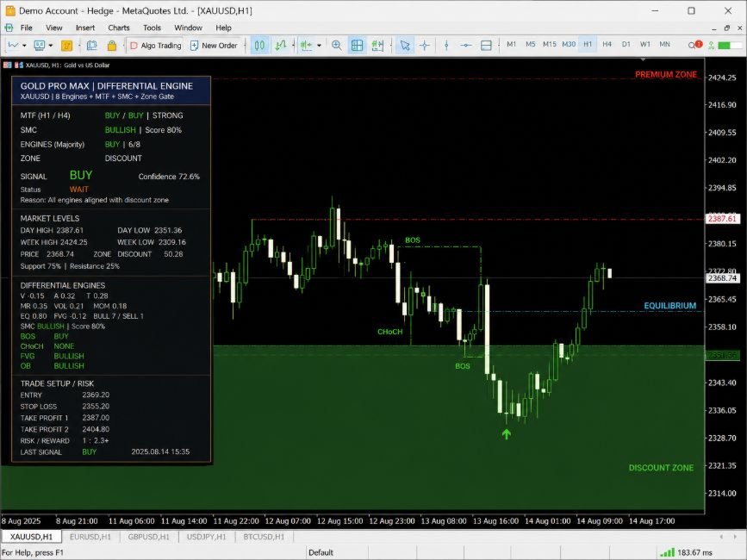The image size is (747, 560).
Task: Select the channel objects tool
Action: coord(486,46)
